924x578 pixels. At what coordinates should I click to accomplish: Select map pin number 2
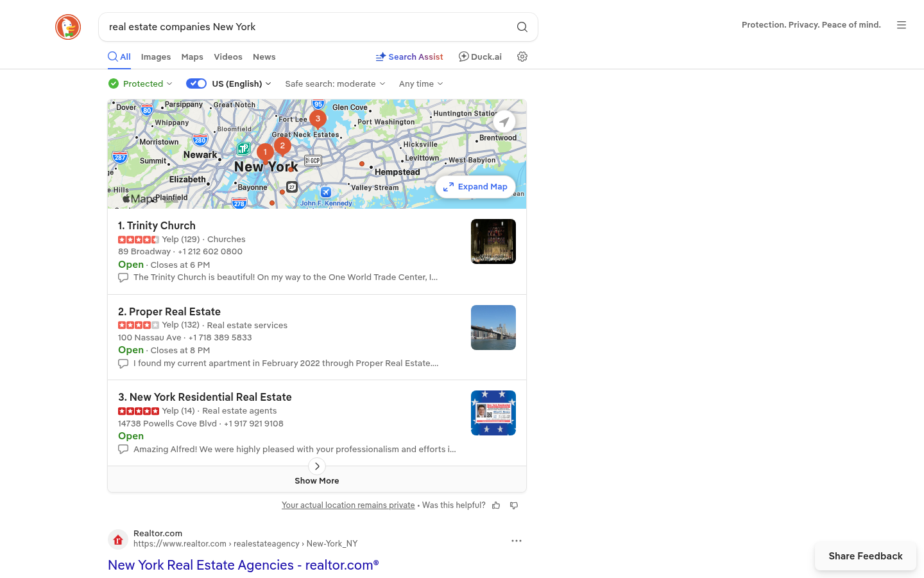tap(282, 146)
